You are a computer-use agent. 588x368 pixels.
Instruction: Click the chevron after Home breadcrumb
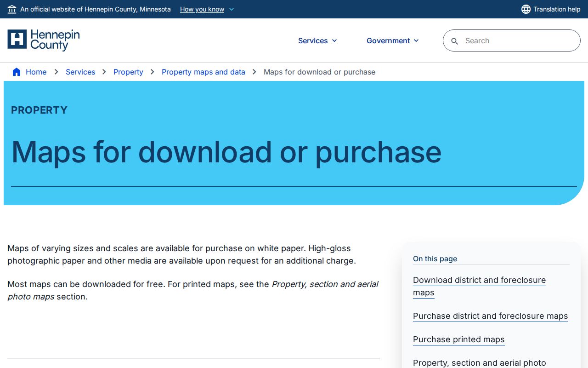(x=56, y=72)
